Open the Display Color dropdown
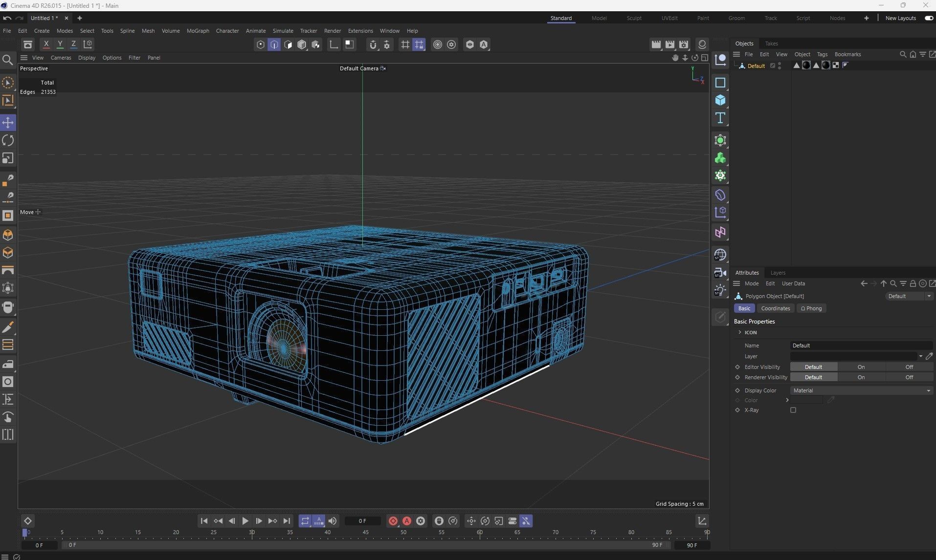The width and height of the screenshot is (936, 560). pyautogui.click(x=862, y=390)
